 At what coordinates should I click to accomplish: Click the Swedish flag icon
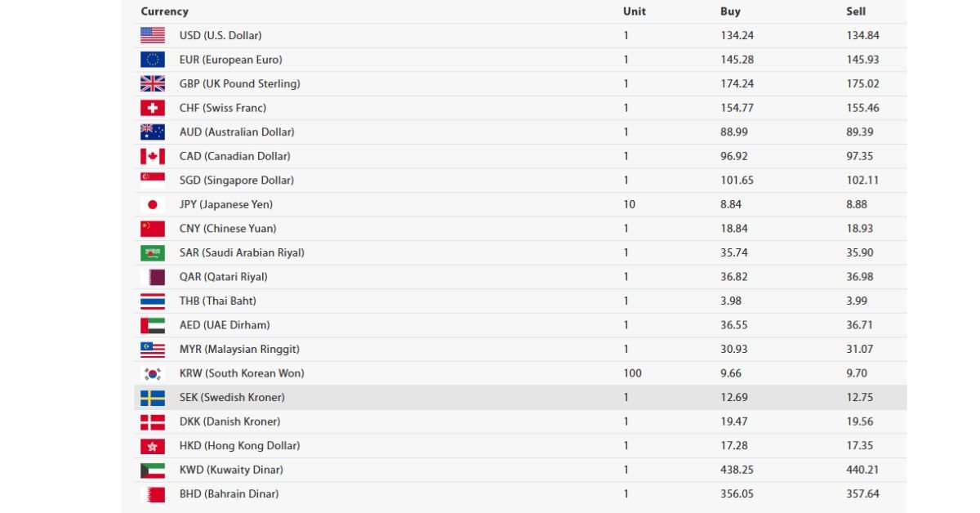pyautogui.click(x=152, y=398)
